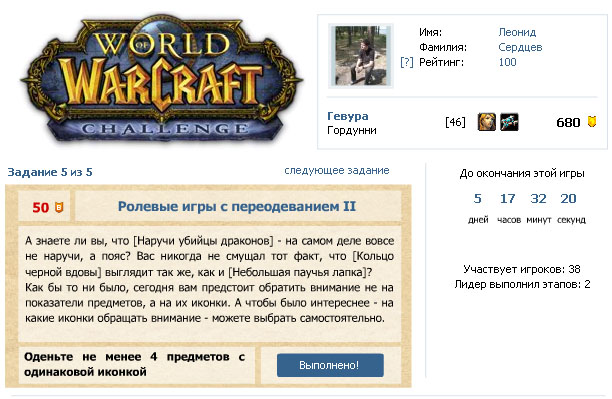Go to следующее задание
This screenshot has width=612, height=399.
pyautogui.click(x=336, y=171)
